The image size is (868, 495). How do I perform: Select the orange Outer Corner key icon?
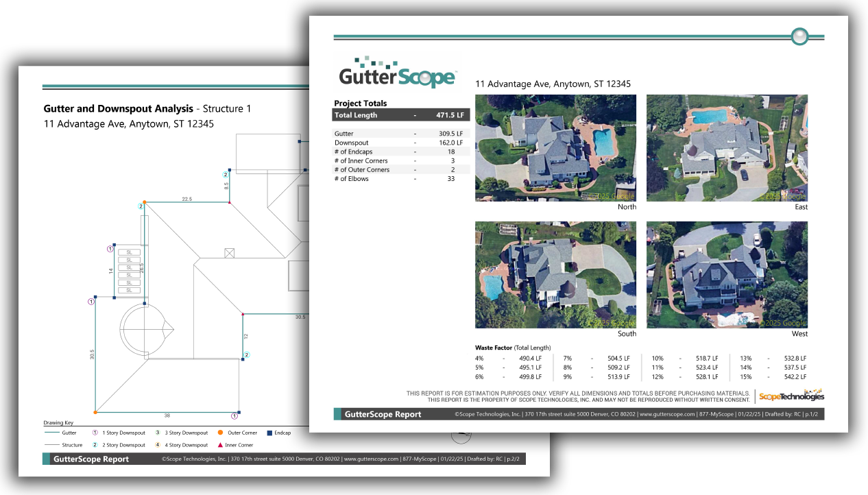[221, 433]
